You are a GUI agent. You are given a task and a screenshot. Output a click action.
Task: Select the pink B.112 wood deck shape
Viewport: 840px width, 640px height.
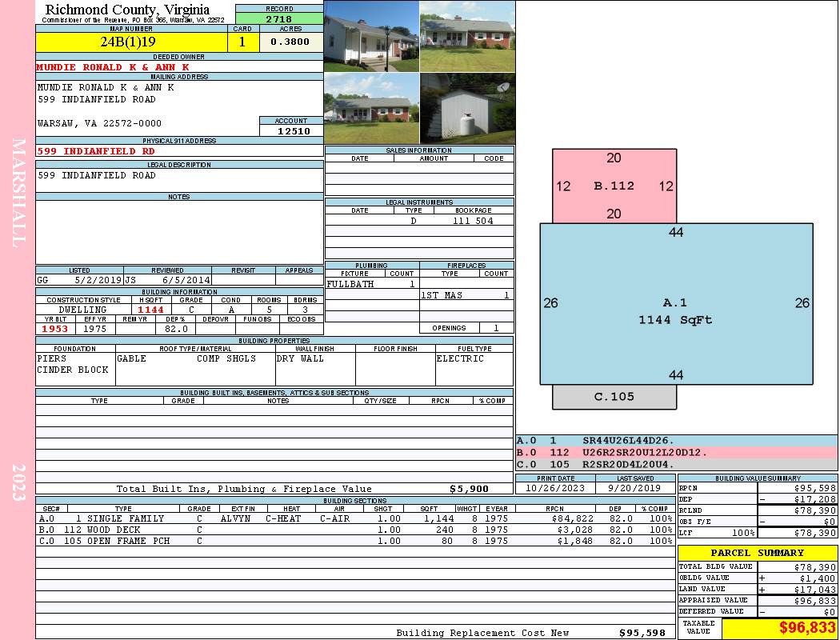point(614,186)
